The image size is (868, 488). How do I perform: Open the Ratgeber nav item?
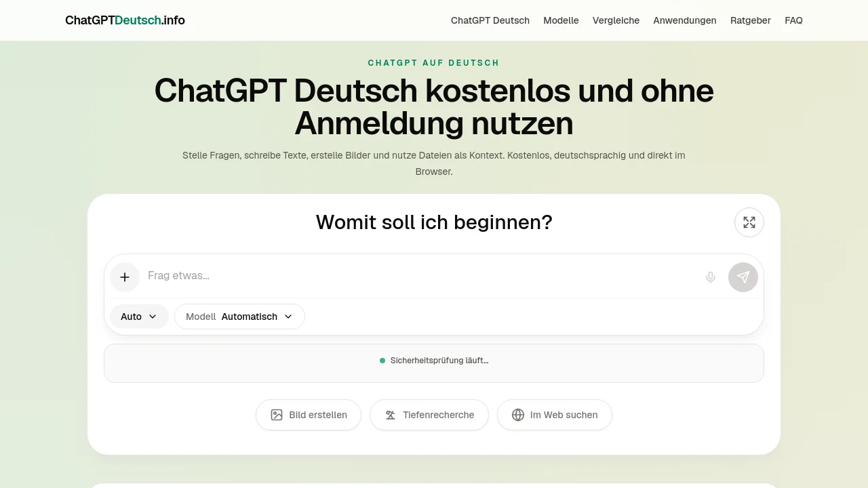751,20
